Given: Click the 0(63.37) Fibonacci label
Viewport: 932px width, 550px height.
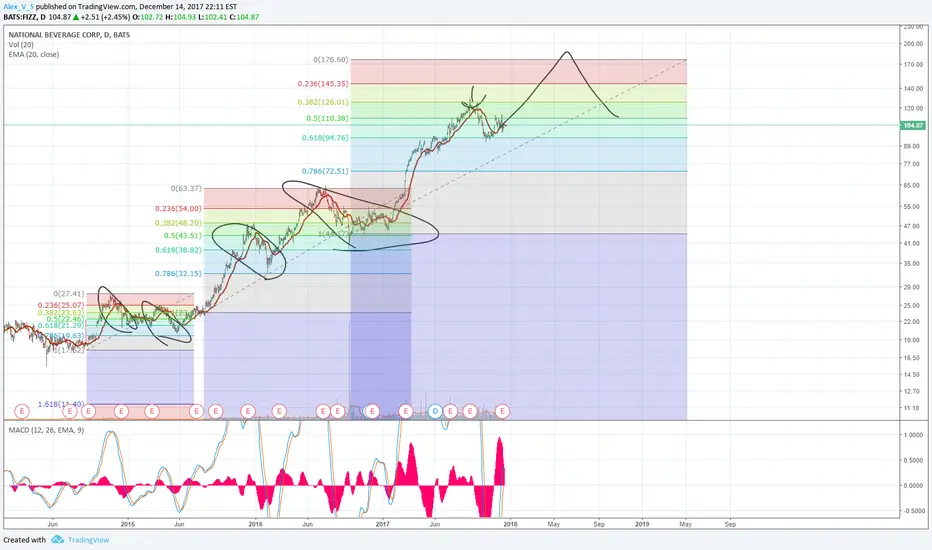Looking at the screenshot, I should (x=186, y=188).
